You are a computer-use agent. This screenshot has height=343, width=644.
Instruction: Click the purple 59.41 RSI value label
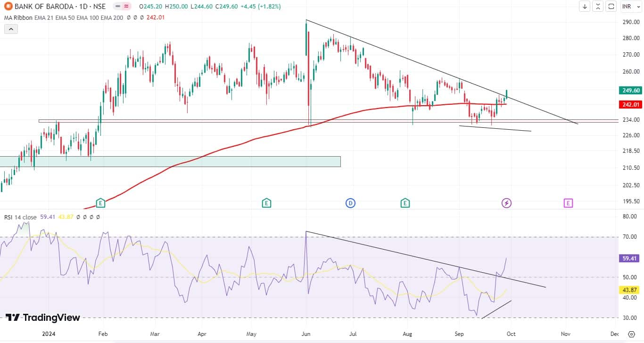click(x=631, y=258)
